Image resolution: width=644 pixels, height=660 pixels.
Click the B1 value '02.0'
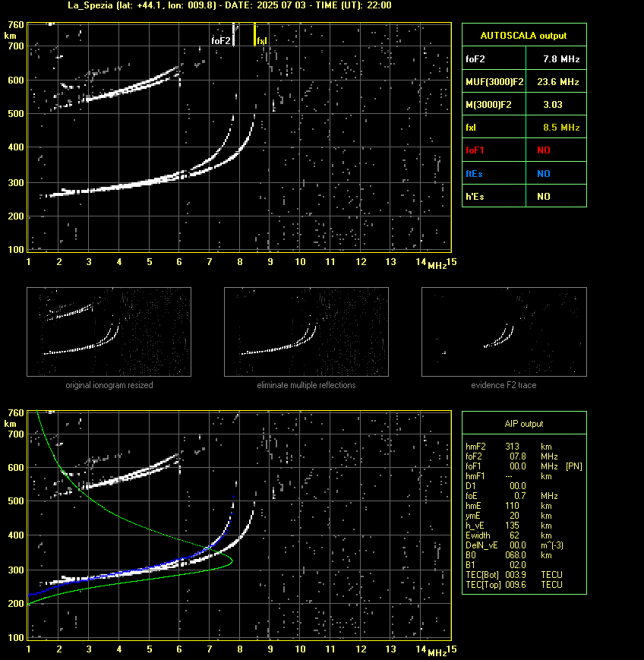(x=518, y=565)
